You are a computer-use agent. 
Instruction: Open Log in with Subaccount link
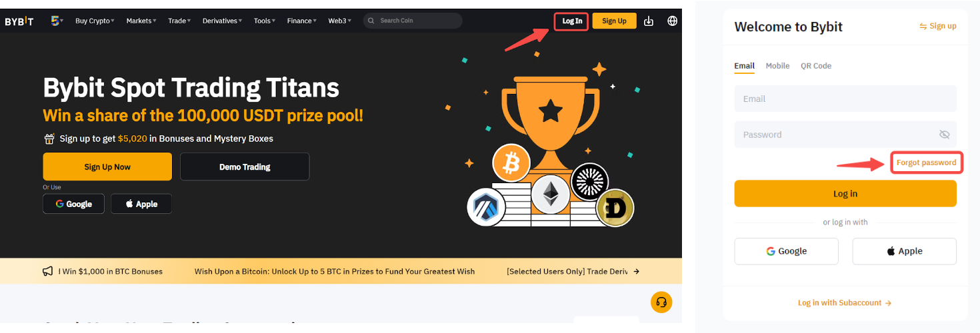pos(845,303)
